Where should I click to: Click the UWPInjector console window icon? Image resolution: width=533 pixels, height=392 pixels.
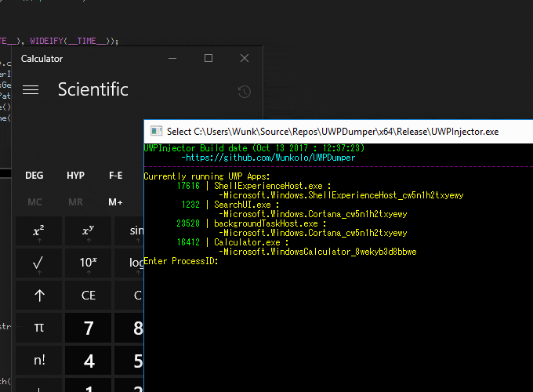(156, 131)
